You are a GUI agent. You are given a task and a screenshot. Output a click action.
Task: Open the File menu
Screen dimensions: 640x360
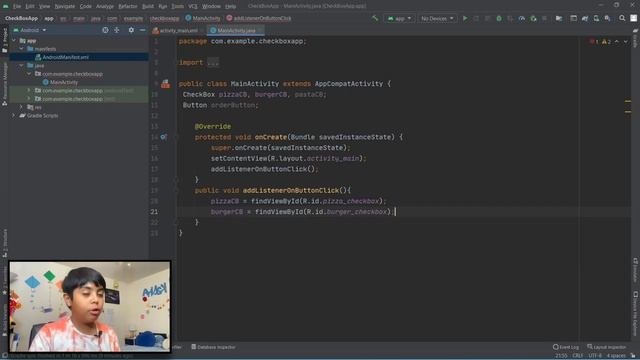tap(17, 6)
